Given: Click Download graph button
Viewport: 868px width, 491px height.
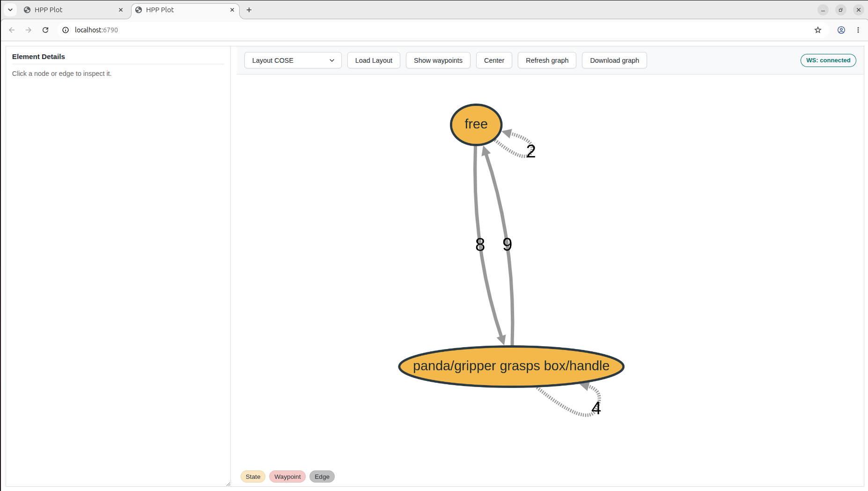Looking at the screenshot, I should pos(614,60).
